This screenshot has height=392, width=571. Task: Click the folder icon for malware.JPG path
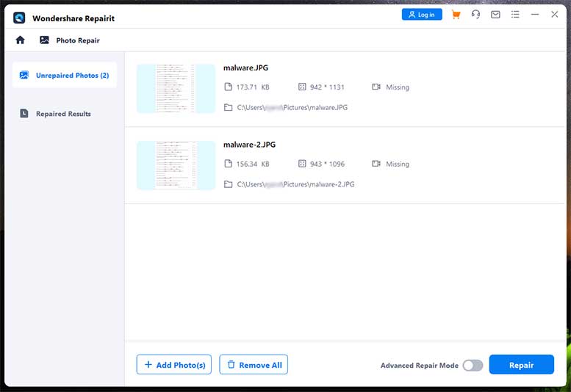pyautogui.click(x=228, y=108)
